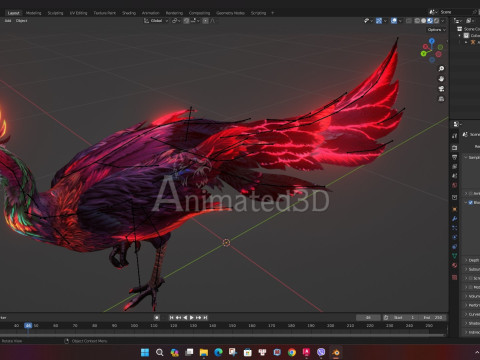
Task: Open the Render properties tab
Action: coord(455,148)
